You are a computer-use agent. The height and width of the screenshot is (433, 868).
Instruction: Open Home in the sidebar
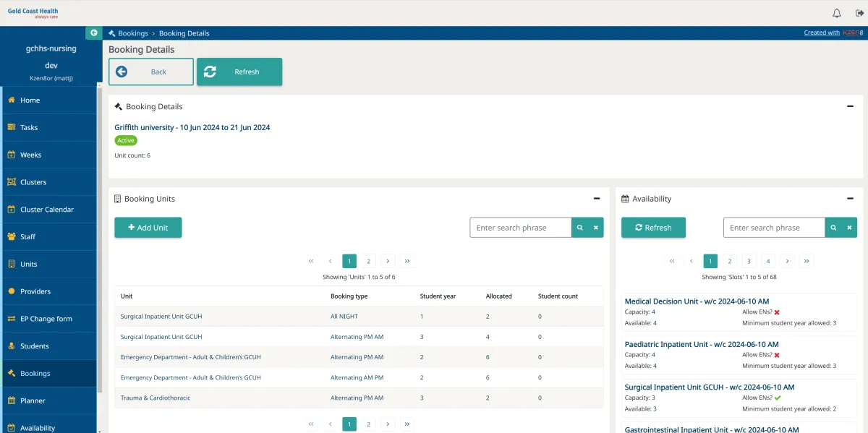(48, 100)
